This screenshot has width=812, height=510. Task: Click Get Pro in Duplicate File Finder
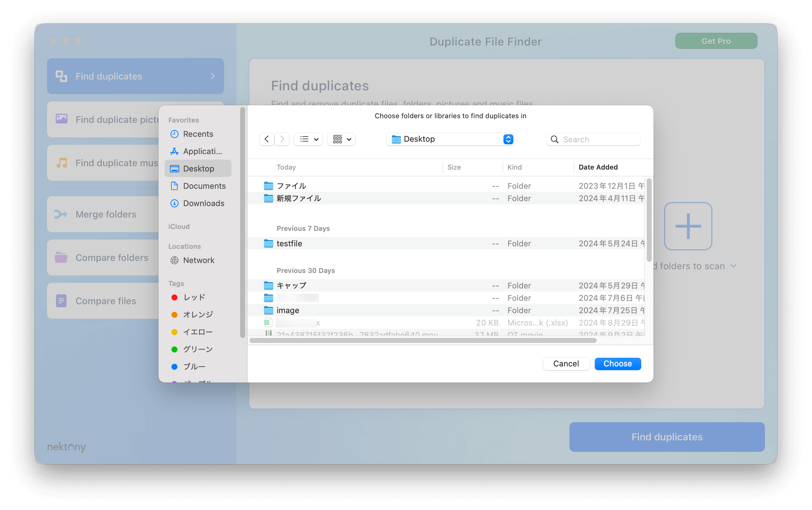[716, 41]
